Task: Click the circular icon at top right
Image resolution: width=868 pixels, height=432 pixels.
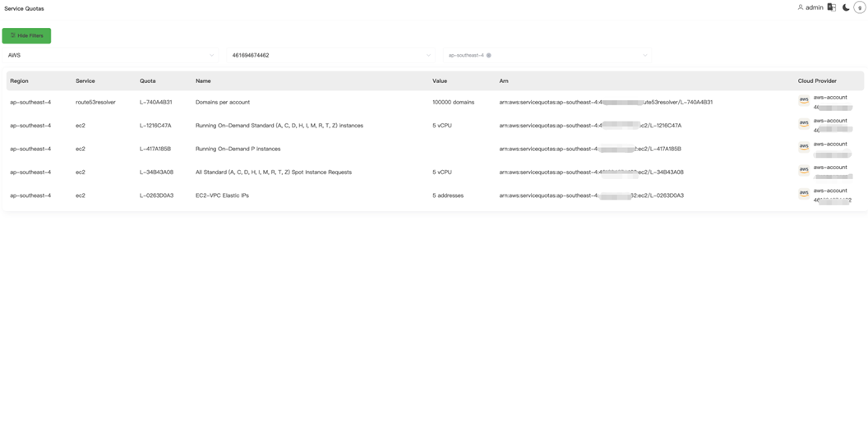Action: tap(860, 7)
